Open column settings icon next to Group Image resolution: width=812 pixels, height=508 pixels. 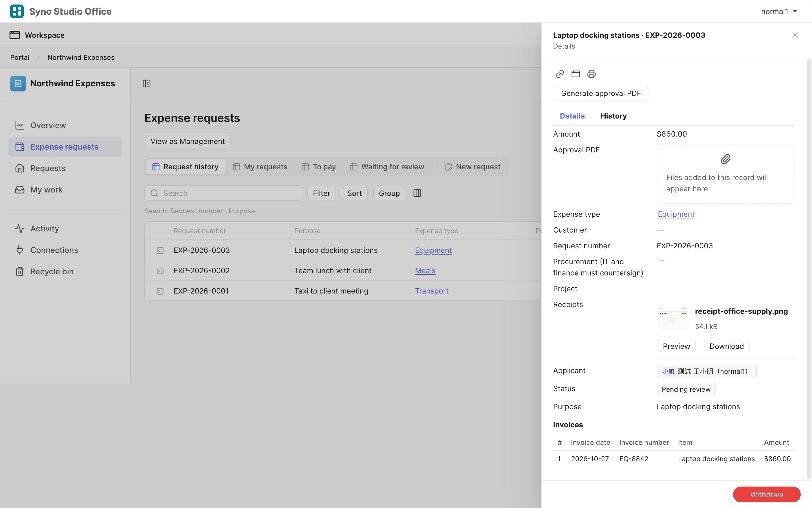coord(417,193)
